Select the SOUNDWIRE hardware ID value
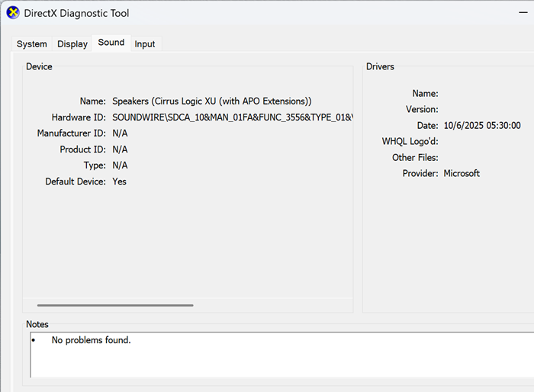Image resolution: width=534 pixels, height=392 pixels. (232, 117)
